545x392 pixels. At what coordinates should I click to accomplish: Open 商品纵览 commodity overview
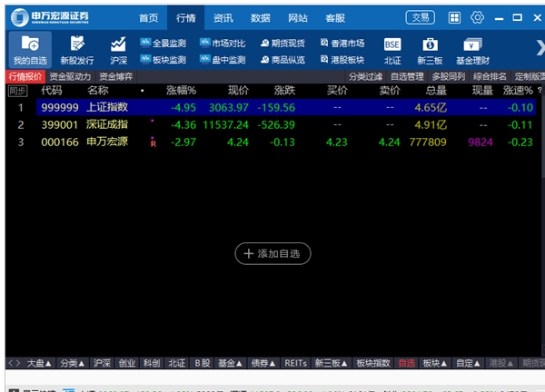click(282, 60)
